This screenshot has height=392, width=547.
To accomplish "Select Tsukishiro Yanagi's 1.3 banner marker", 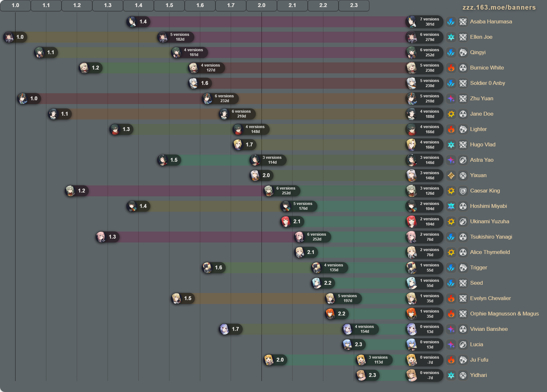I will (107, 237).
